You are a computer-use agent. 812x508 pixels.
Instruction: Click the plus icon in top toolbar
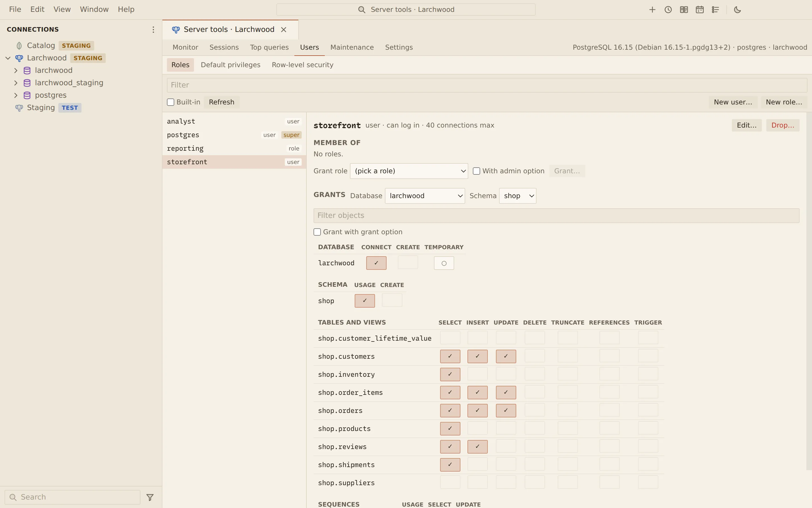(x=652, y=10)
